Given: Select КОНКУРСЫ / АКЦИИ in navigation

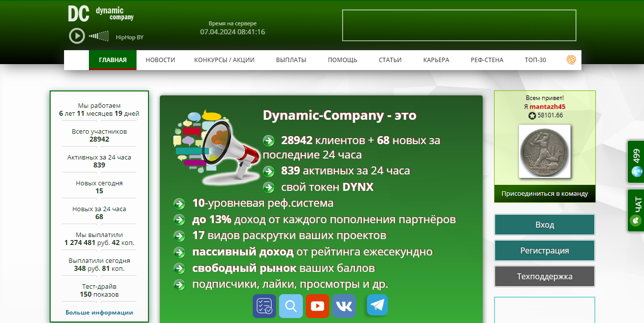Looking at the screenshot, I should point(224,60).
